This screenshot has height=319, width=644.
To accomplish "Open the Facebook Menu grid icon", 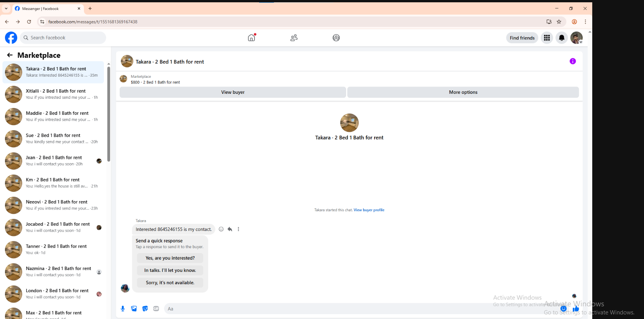I will (547, 38).
